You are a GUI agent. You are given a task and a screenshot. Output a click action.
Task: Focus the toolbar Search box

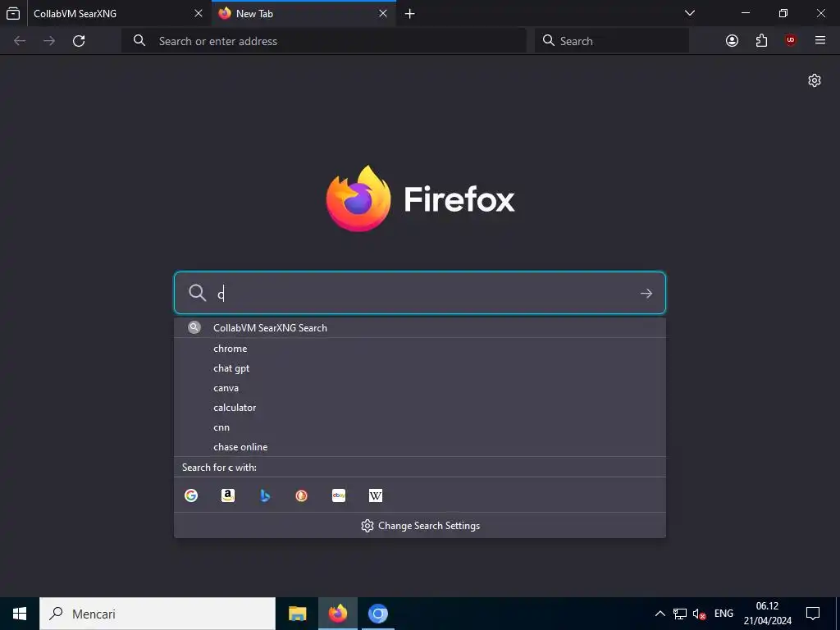(x=612, y=41)
